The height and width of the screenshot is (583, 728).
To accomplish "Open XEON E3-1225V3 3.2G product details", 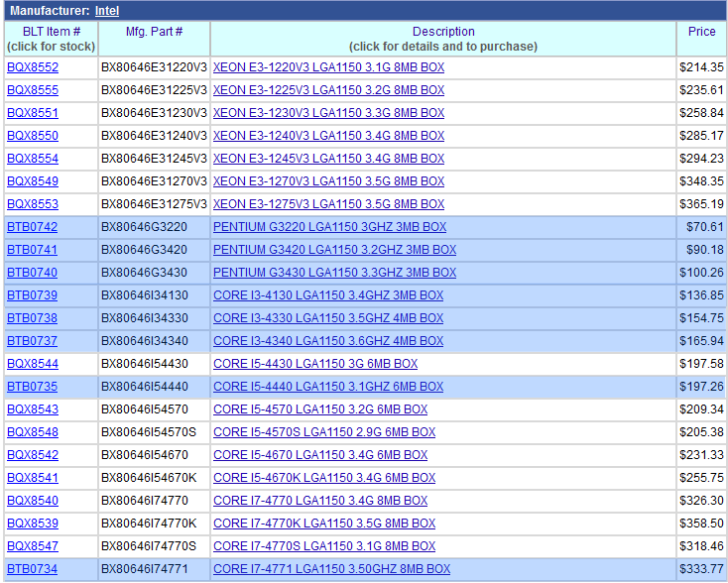I will (x=328, y=90).
